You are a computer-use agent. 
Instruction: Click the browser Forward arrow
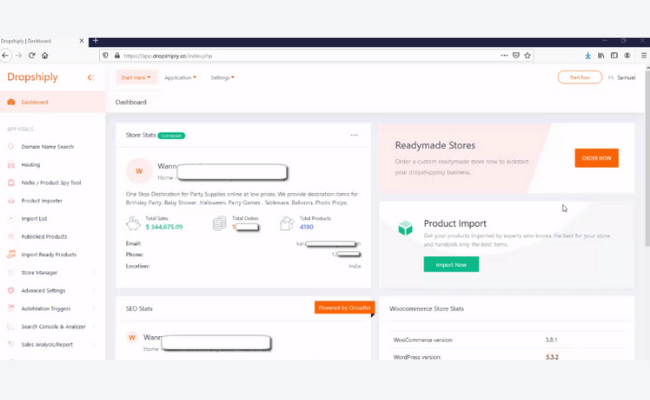19,55
